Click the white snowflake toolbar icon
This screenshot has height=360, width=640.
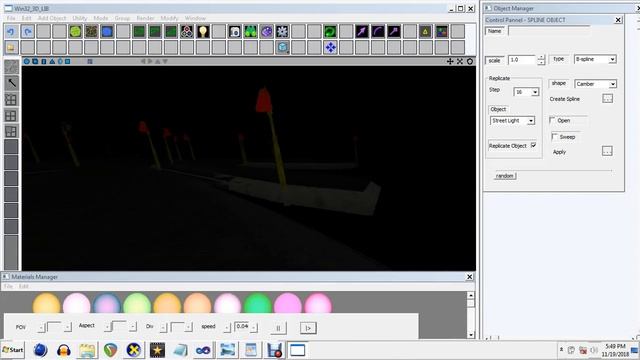[x=282, y=31]
